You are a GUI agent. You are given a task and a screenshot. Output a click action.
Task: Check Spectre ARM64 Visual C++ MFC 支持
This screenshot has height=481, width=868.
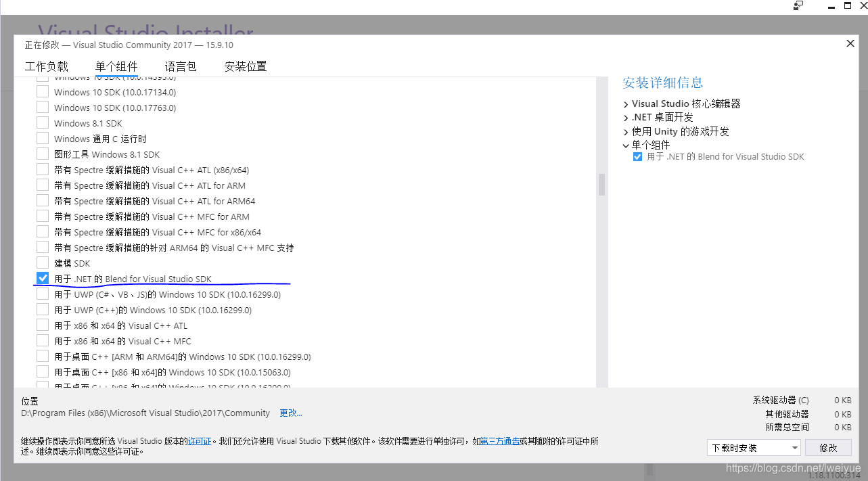pos(43,248)
